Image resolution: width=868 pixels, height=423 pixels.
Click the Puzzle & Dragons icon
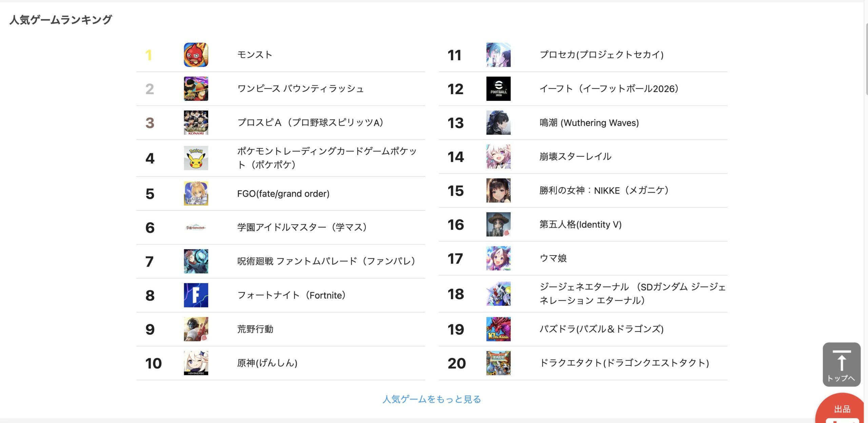click(x=498, y=329)
